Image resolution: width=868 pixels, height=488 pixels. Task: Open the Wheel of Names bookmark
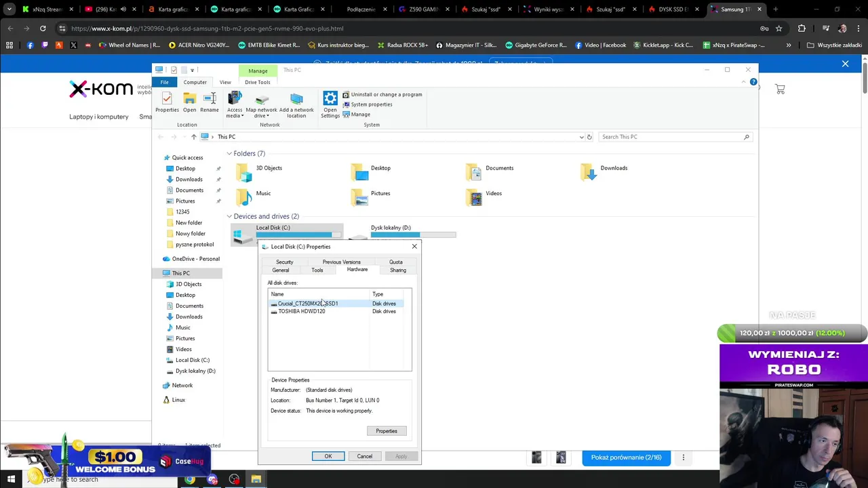pos(129,45)
